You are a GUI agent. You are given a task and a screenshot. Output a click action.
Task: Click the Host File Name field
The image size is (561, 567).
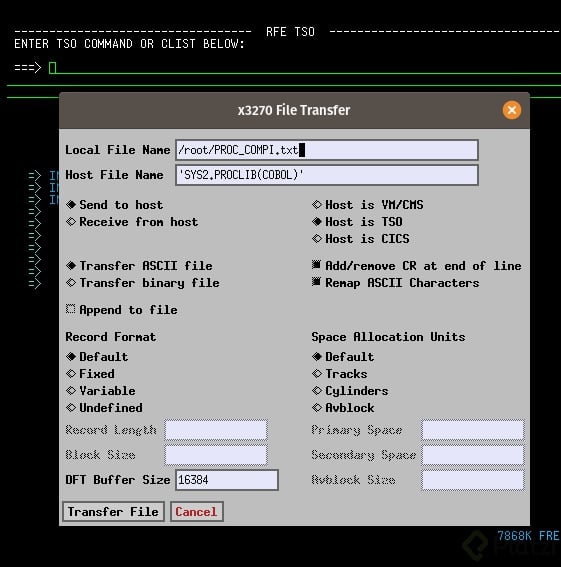pos(327,175)
